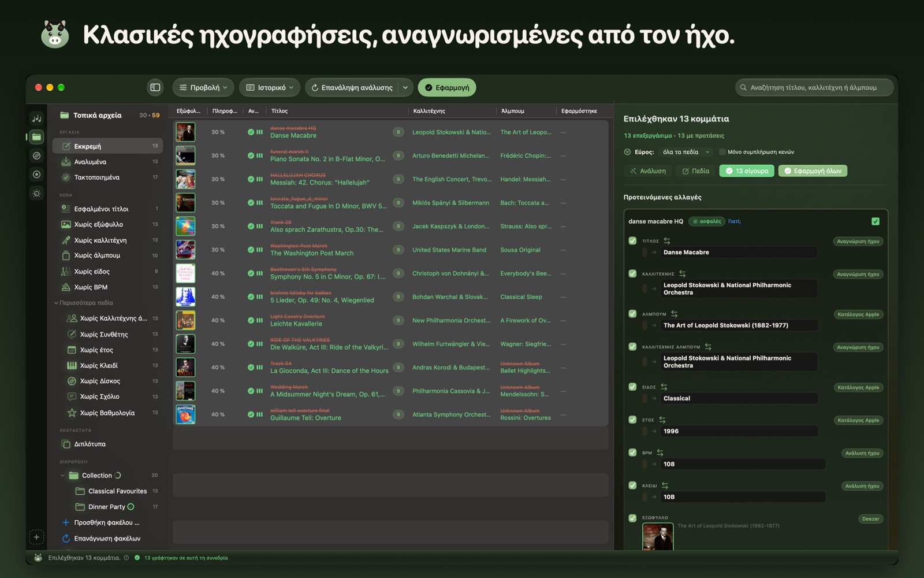The width and height of the screenshot is (924, 578).
Task: Open the Προβολή dropdown menu
Action: pyautogui.click(x=203, y=87)
